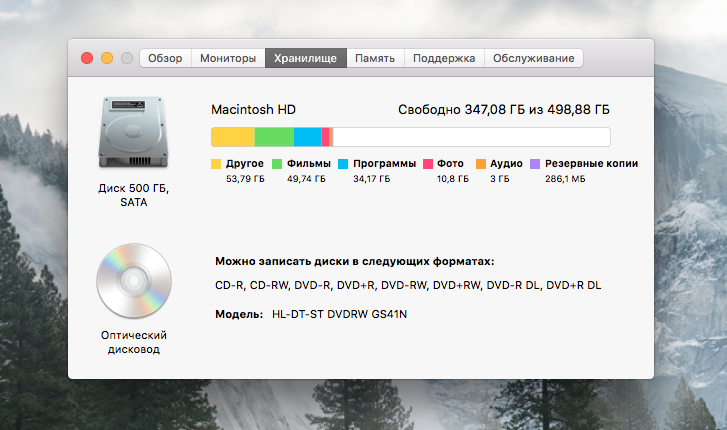
Task: Click the green Фильмы legend swatch
Action: (x=277, y=164)
